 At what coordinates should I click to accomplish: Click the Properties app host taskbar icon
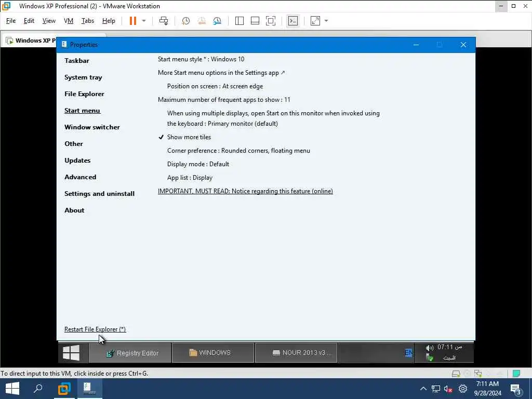click(x=89, y=389)
